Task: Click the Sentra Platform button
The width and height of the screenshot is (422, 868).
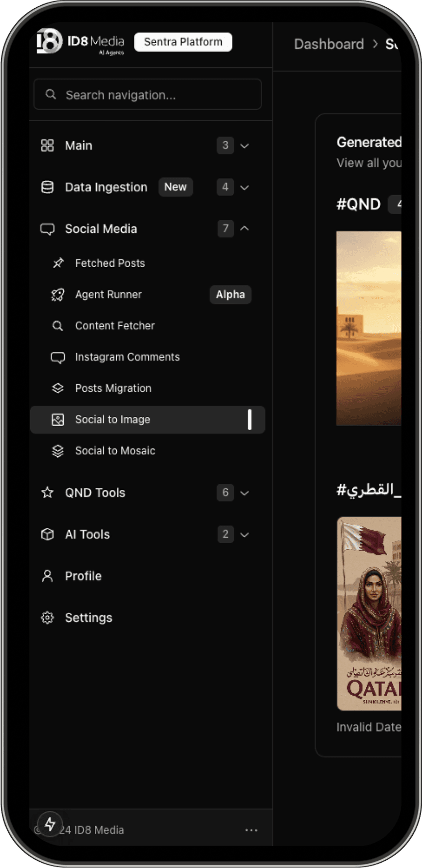Action: tap(183, 42)
